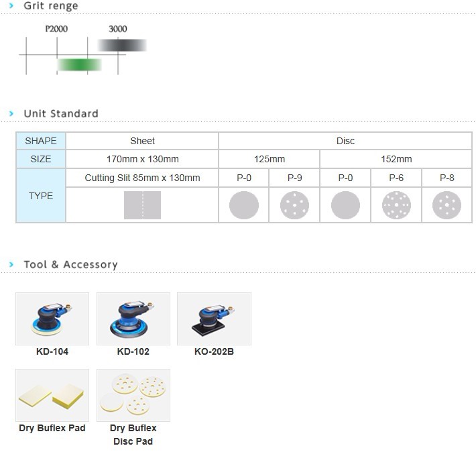
Task: Select the KD-104 label
Action: [x=52, y=351]
